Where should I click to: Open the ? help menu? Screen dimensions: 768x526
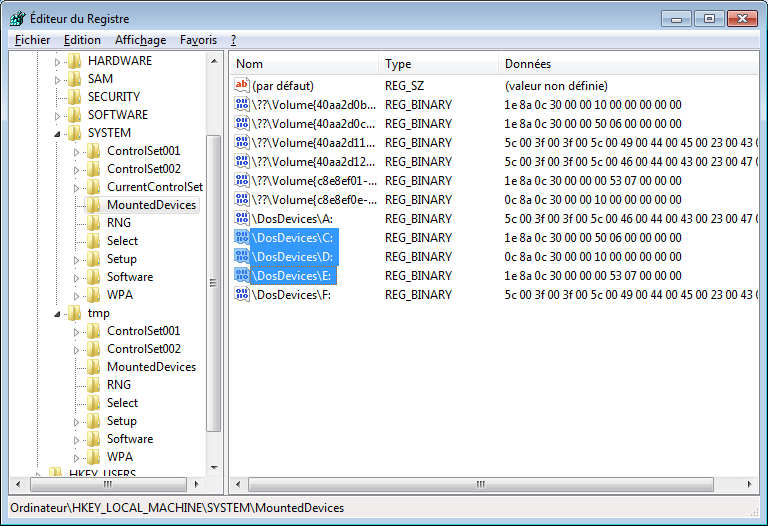(x=234, y=40)
